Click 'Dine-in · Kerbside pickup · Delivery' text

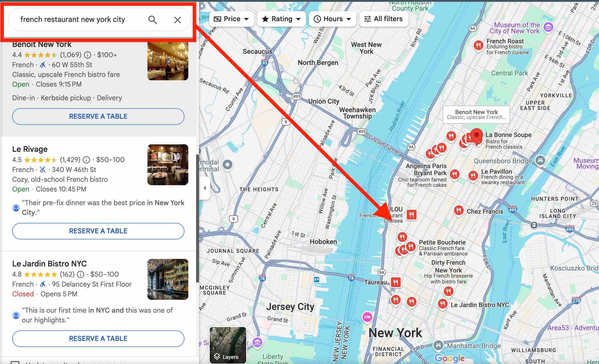click(67, 98)
